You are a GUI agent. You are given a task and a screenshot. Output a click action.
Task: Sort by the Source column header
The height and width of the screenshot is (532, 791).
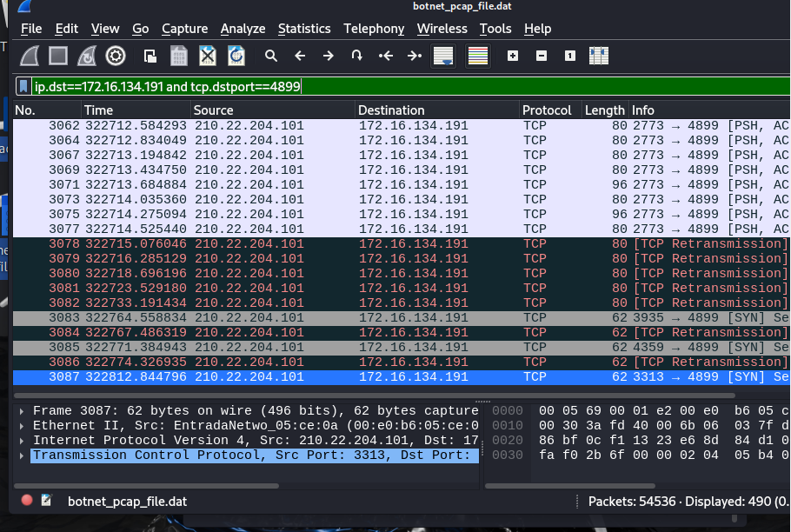213,110
